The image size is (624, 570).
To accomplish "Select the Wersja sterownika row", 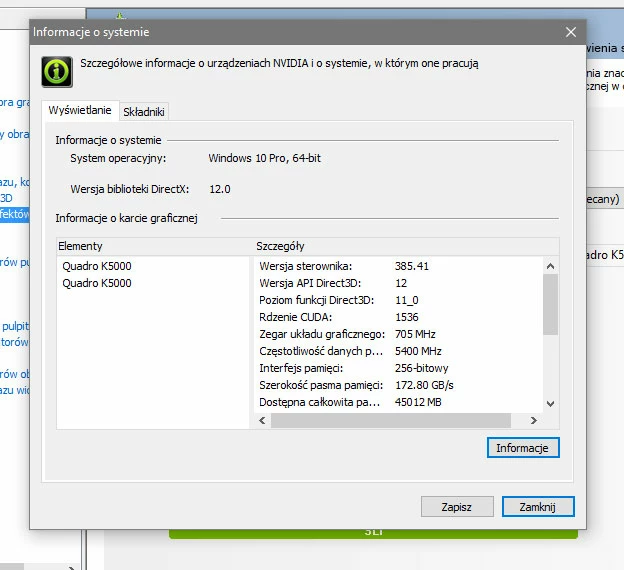I will point(398,266).
